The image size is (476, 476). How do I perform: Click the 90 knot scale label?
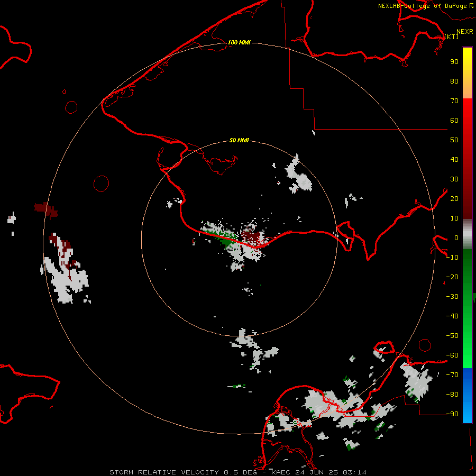point(454,62)
